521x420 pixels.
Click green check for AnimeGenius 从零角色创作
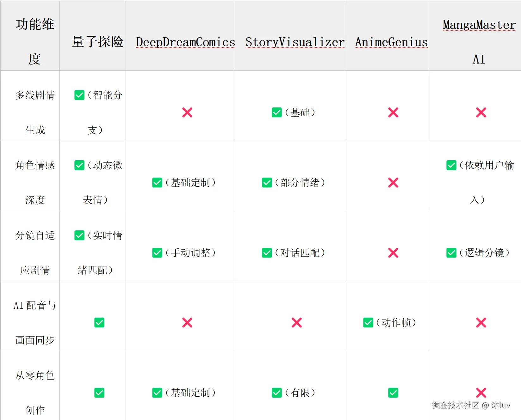[393, 393]
